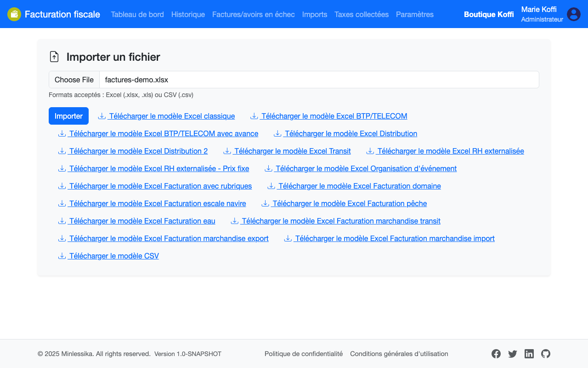Click the file upload icon beside Importer un fichier
This screenshot has height=368, width=588.
[x=54, y=57]
